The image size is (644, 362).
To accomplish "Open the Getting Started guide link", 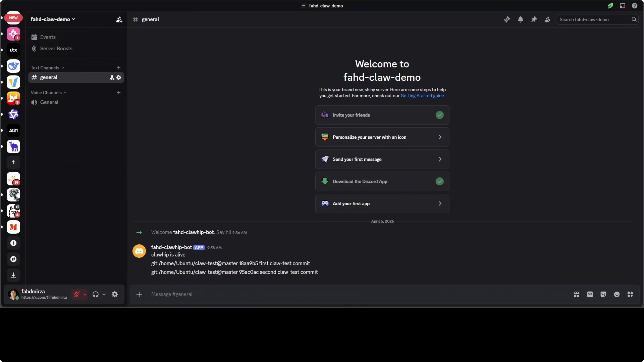I will click(422, 96).
